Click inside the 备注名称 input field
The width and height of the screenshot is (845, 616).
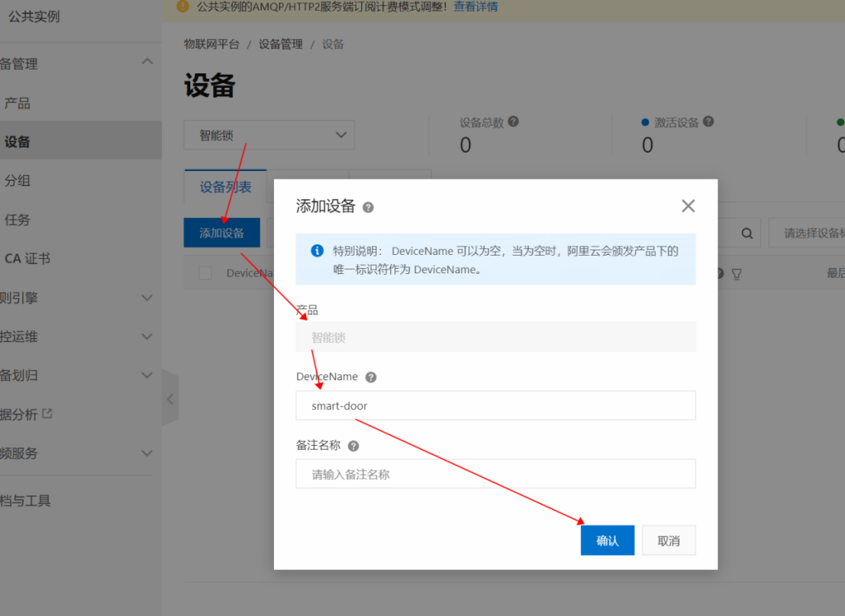pos(495,473)
